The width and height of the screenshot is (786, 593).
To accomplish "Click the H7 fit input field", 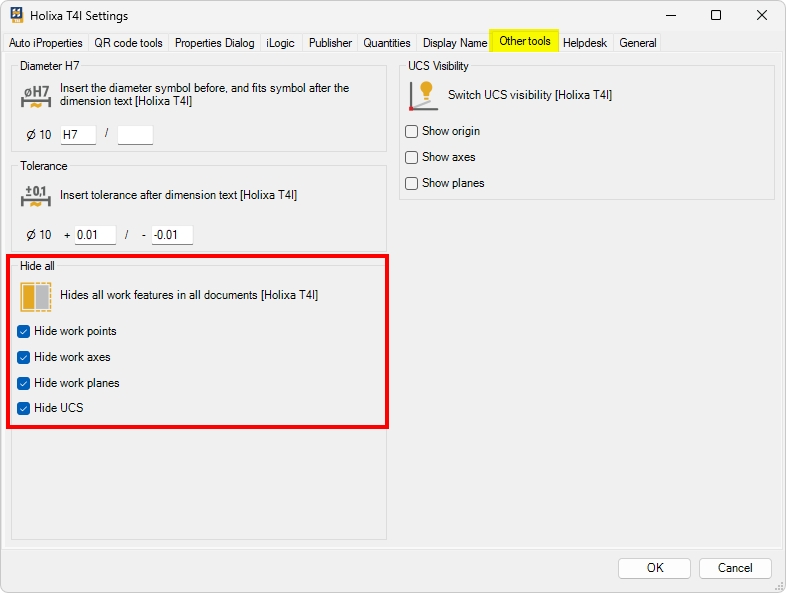I will [78, 135].
